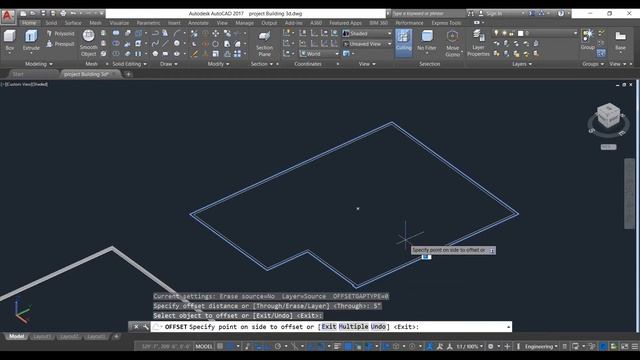640x360 pixels.
Task: Choose the Smooth Object mesh tool
Action: coord(89,42)
